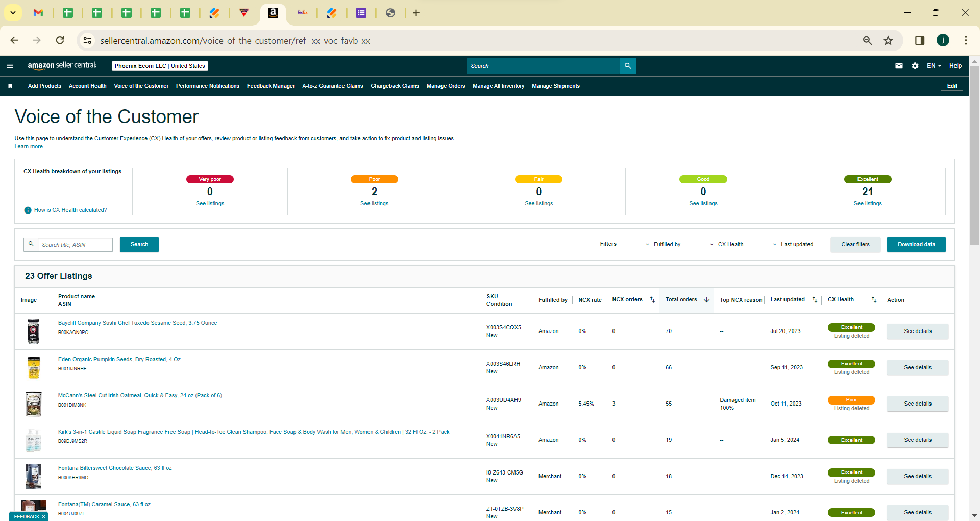Switch to the FedEx browser tab
This screenshot has height=521, width=980.
click(x=303, y=13)
